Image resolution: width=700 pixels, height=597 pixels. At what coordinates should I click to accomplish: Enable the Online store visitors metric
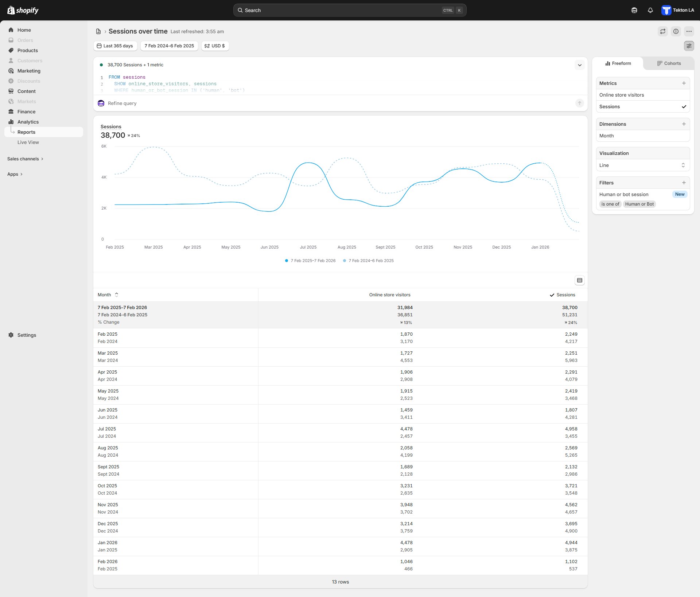point(622,95)
